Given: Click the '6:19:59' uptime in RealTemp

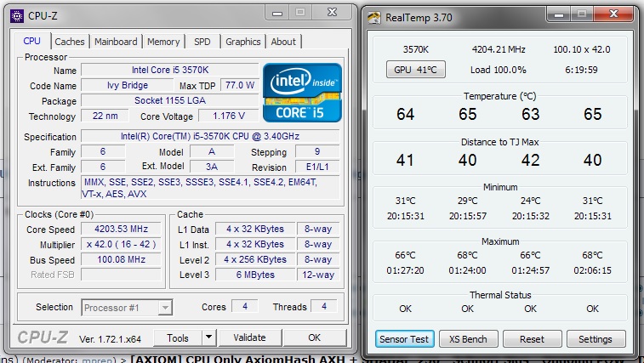Looking at the screenshot, I should tap(581, 70).
